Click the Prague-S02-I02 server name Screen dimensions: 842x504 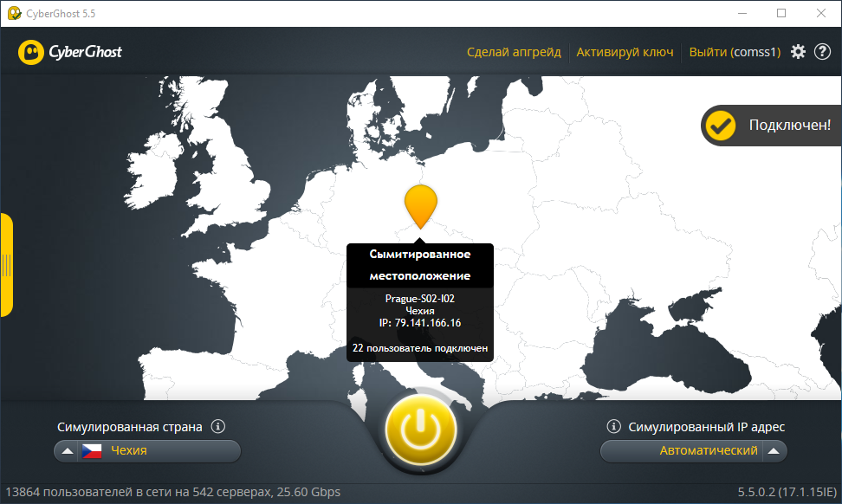(420, 299)
